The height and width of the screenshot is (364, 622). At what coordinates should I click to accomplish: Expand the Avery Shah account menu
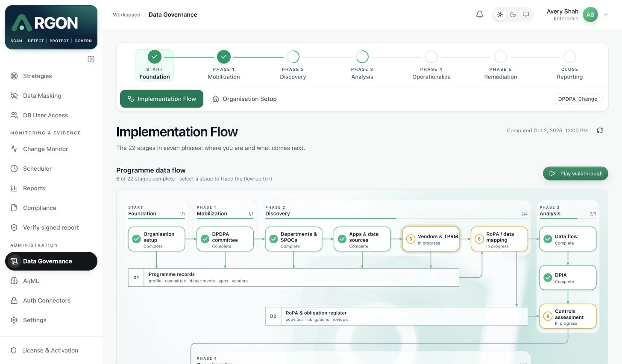coord(606,15)
